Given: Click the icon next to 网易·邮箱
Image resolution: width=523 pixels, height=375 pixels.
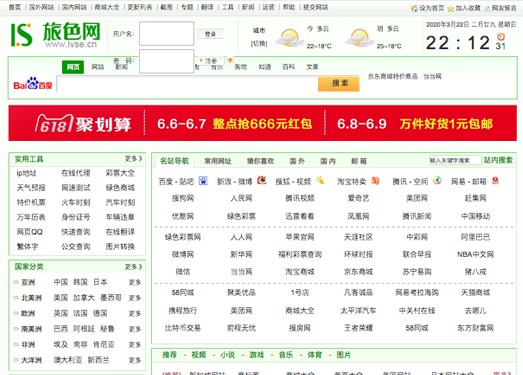Looking at the screenshot, I should pyautogui.click(x=495, y=180).
